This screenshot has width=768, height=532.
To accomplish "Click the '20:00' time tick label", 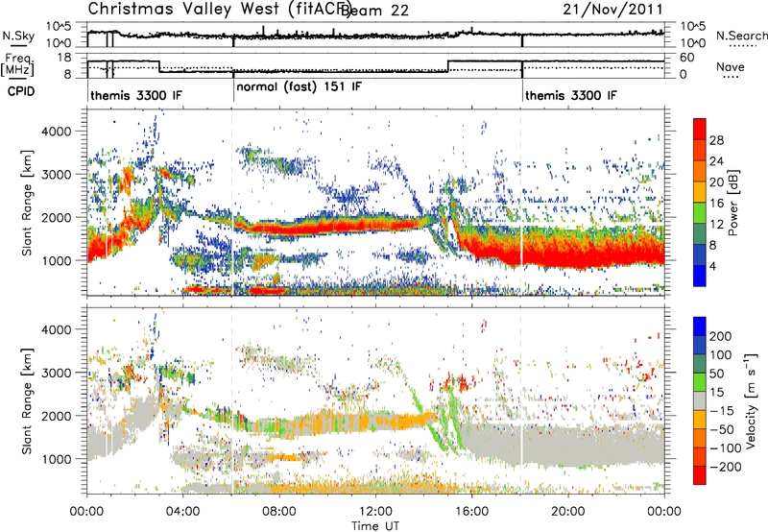I will click(x=568, y=512).
